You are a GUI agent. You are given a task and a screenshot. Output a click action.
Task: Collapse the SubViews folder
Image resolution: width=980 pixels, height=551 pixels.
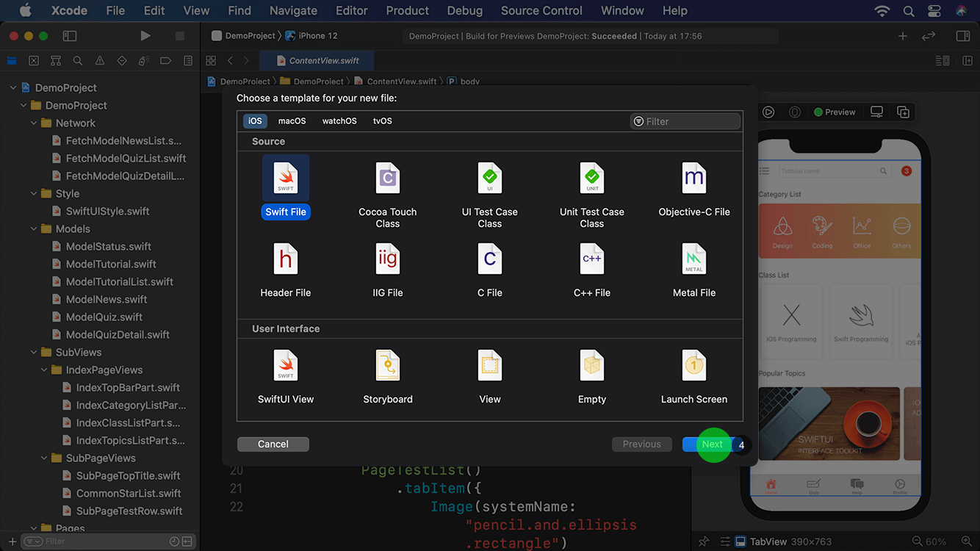[x=34, y=352]
